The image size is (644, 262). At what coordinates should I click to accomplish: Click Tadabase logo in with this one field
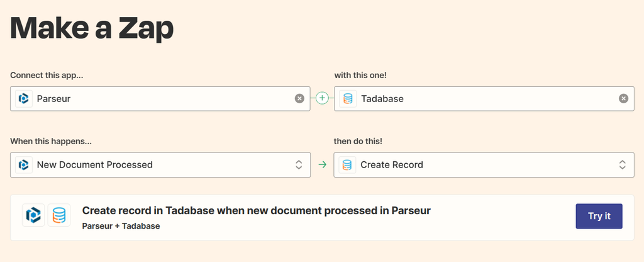[x=348, y=99]
